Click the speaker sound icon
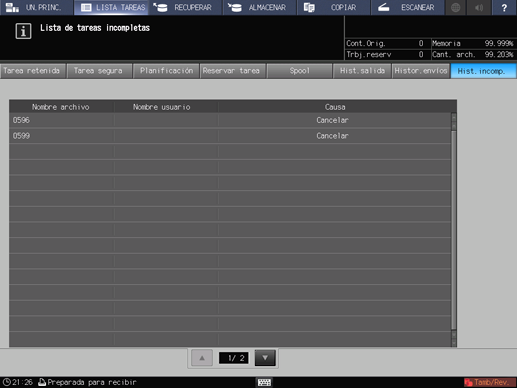The height and width of the screenshot is (388, 517). click(479, 7)
